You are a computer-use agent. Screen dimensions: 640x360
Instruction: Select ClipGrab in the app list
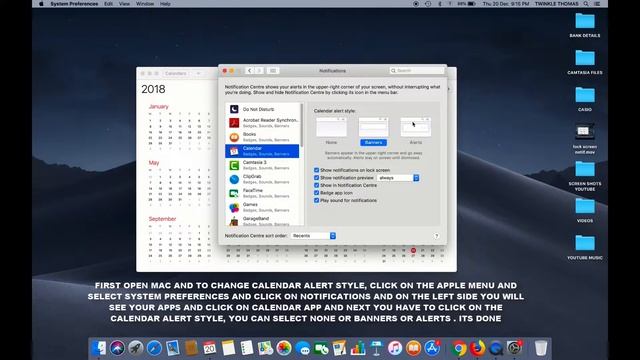click(x=262, y=179)
